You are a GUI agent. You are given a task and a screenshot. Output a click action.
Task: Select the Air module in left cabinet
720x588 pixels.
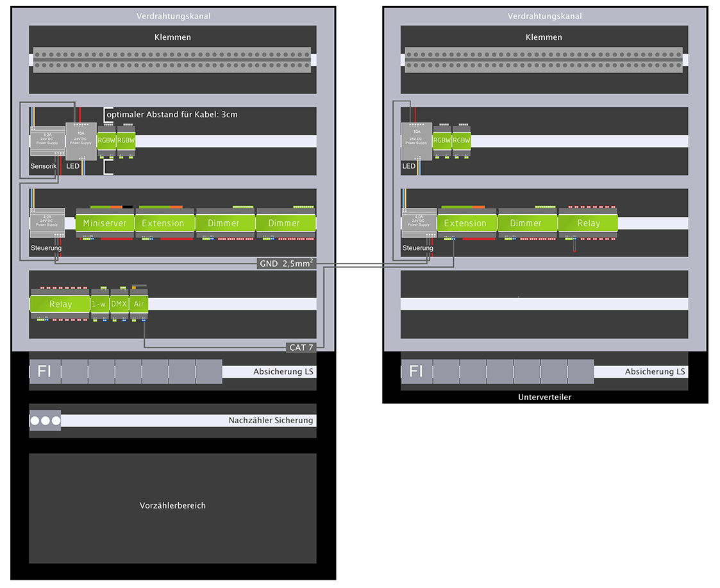point(138,304)
